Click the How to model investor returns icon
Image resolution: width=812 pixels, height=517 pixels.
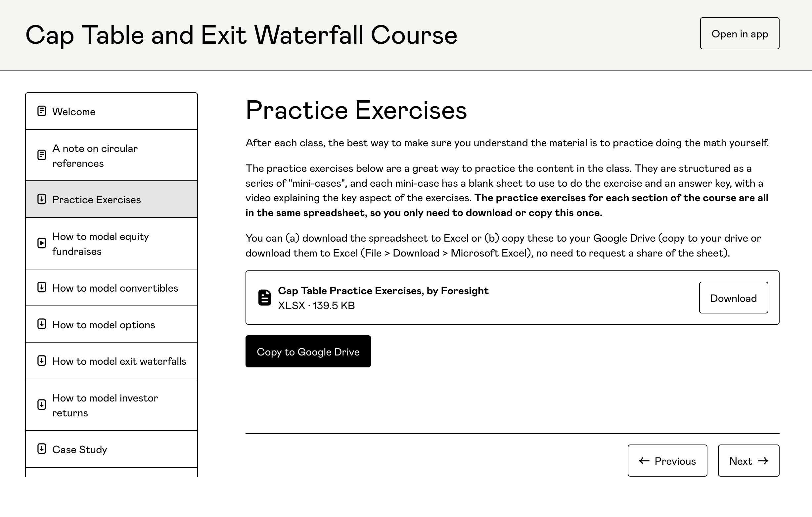point(41,404)
